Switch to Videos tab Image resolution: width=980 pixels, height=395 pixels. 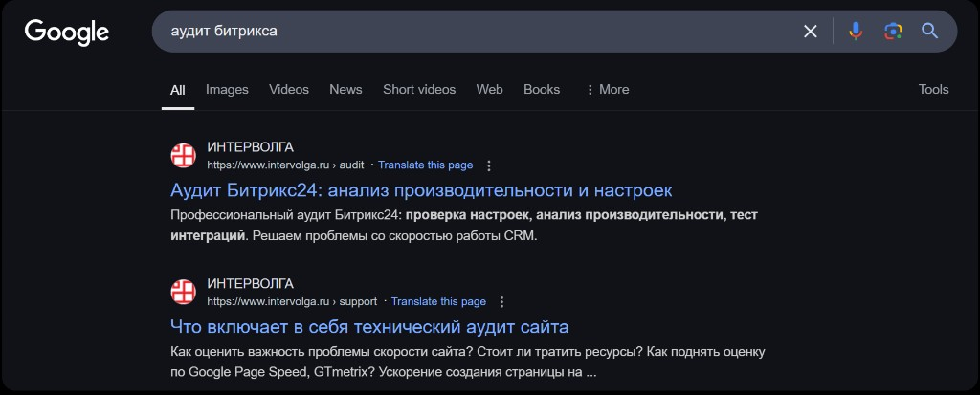(289, 89)
